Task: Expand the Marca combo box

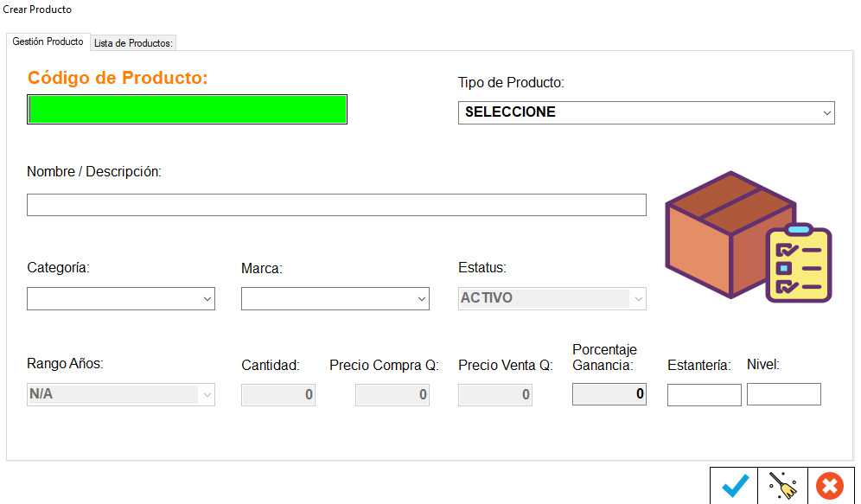Action: [x=335, y=299]
